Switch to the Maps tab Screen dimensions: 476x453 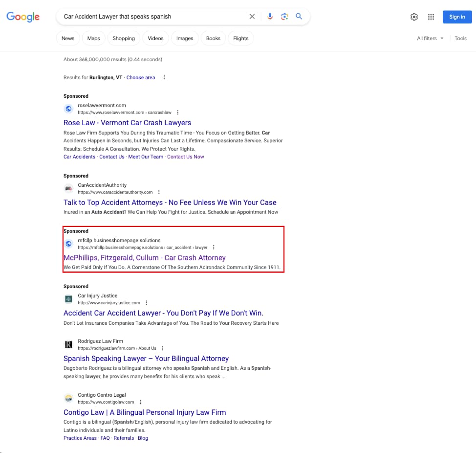tap(93, 38)
